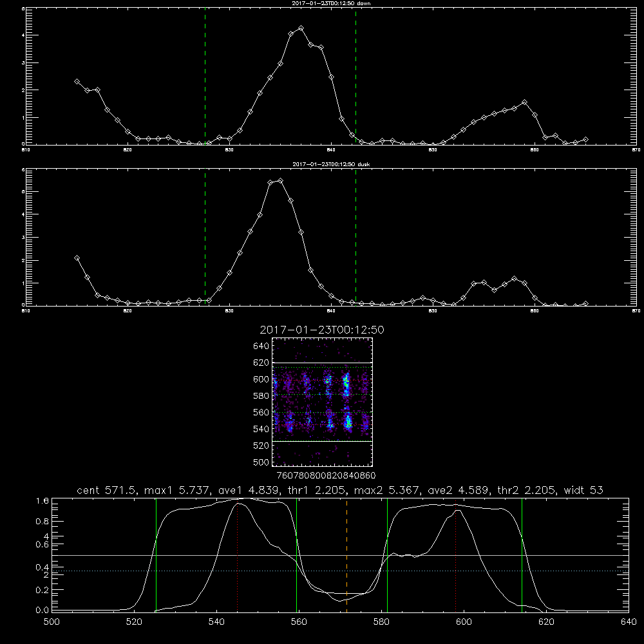644x644 pixels.
Task: Select the heatmap detector image
Action: pyautogui.click(x=322, y=402)
